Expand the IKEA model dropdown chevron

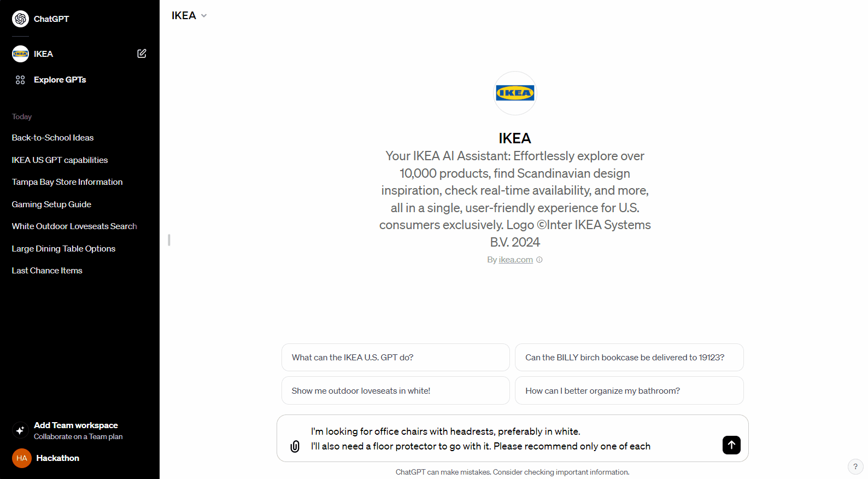click(204, 16)
